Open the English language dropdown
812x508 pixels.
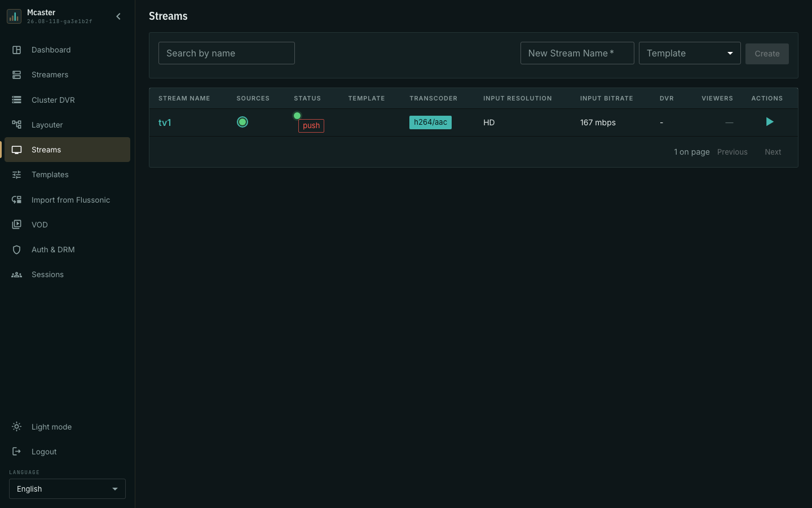pyautogui.click(x=67, y=489)
